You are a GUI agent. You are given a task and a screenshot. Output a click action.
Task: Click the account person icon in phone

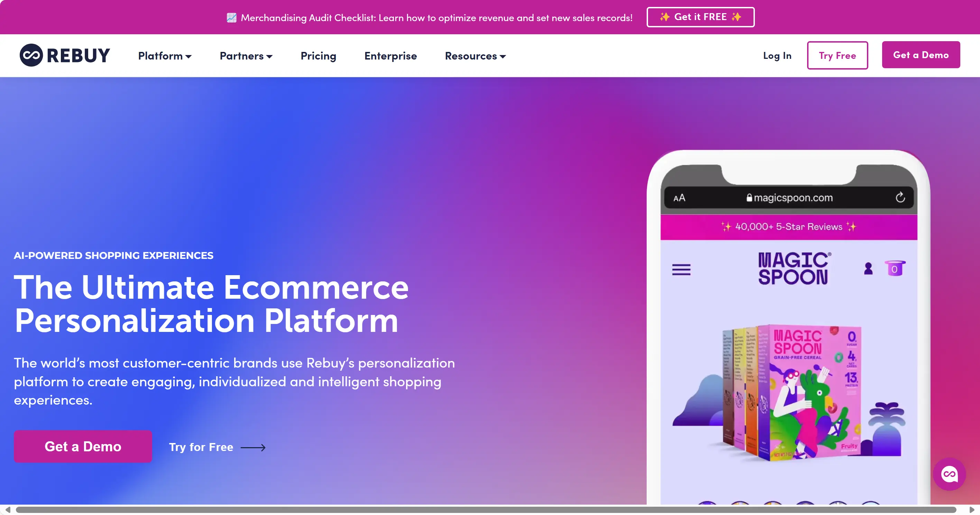868,269
